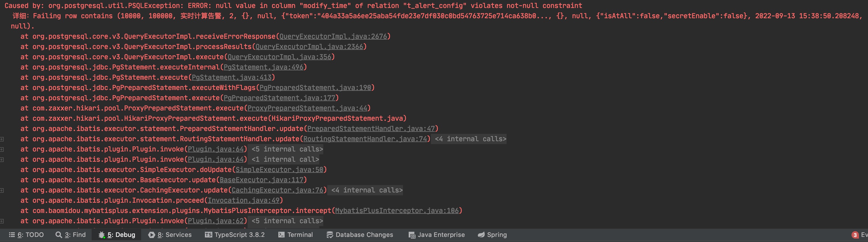
Task: Open Invocation.java:49 link
Action: (x=244, y=200)
